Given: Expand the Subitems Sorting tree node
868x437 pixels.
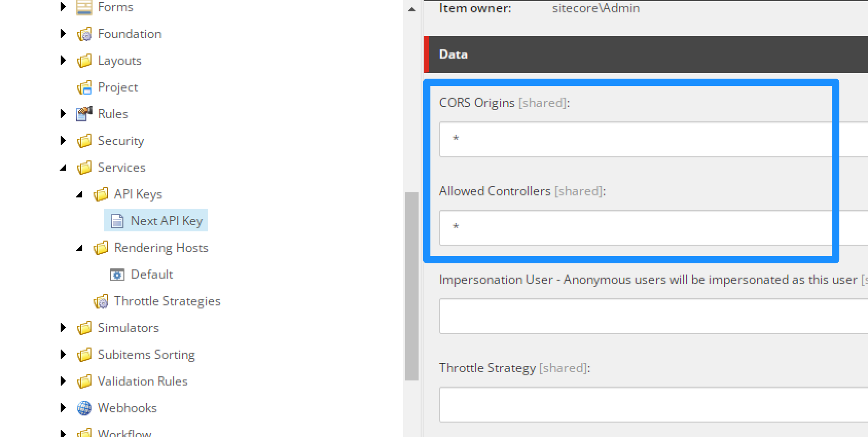Looking at the screenshot, I should pyautogui.click(x=63, y=355).
